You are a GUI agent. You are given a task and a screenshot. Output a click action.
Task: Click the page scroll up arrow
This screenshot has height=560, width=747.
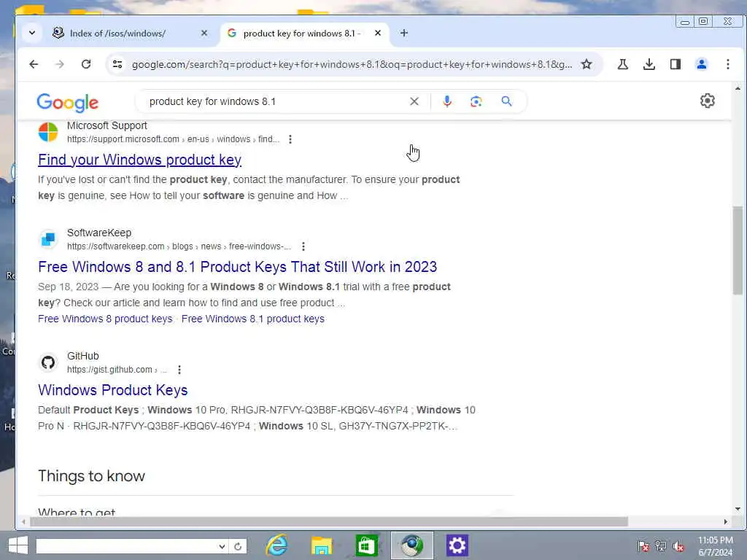point(738,88)
